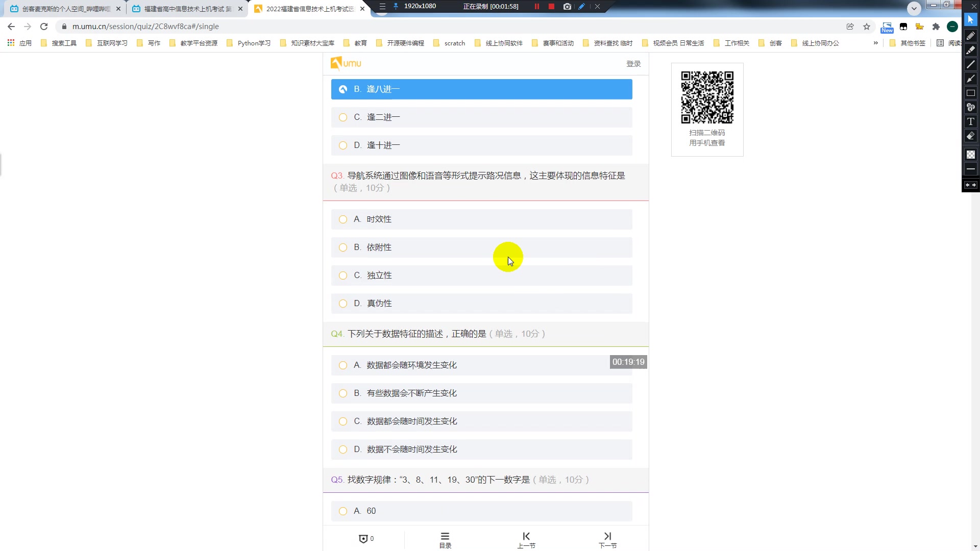Click the 登录 login link
The height and width of the screenshot is (551, 980).
633,64
